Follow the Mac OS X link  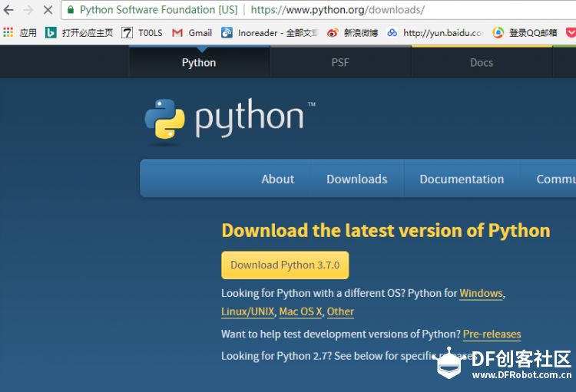[x=300, y=311]
